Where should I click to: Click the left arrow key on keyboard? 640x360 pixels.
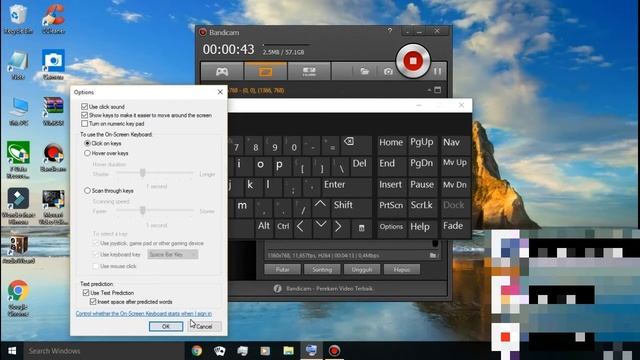click(301, 229)
